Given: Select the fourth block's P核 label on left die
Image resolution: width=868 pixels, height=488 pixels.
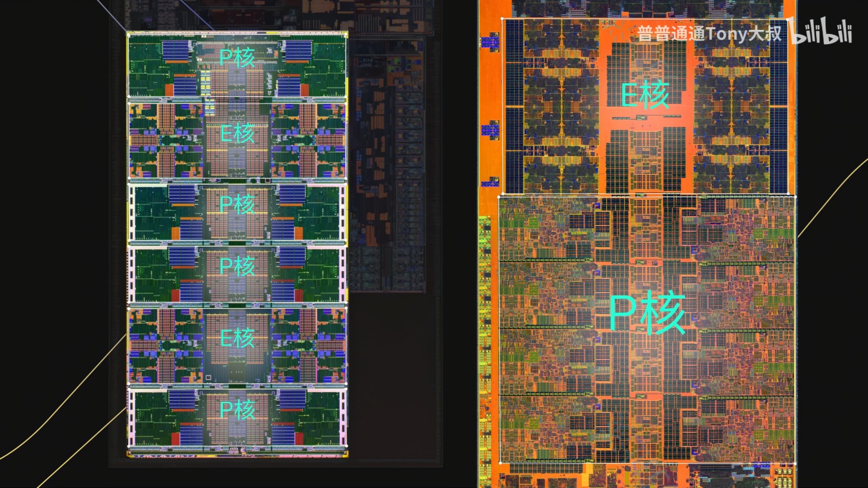Looking at the screenshot, I should (x=237, y=266).
